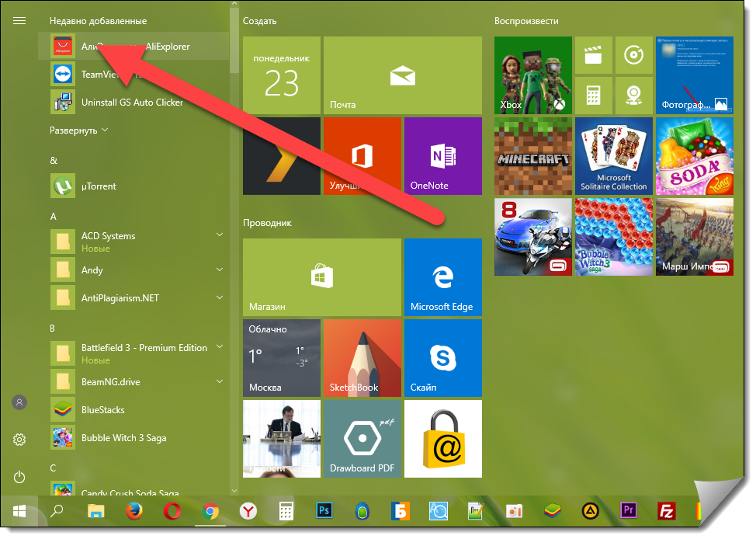
Task: Open the hamburger menu at top left
Action: point(20,21)
